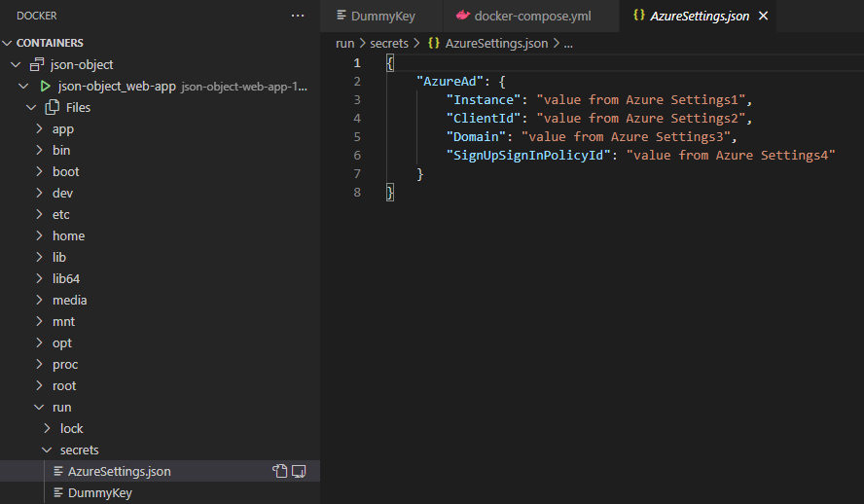Expand the etc folder
Viewport: 864px width, 504px height.
pyautogui.click(x=39, y=214)
